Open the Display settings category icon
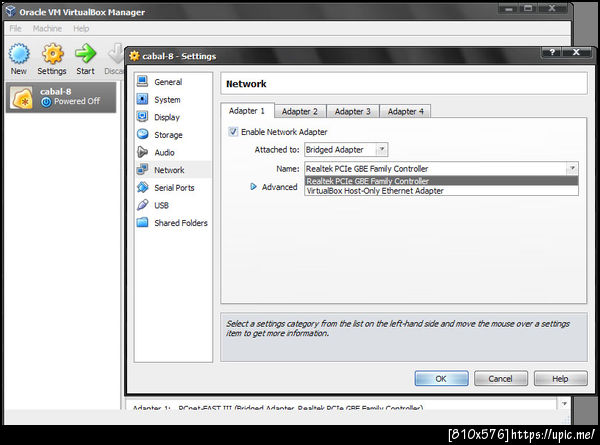 pyautogui.click(x=143, y=117)
